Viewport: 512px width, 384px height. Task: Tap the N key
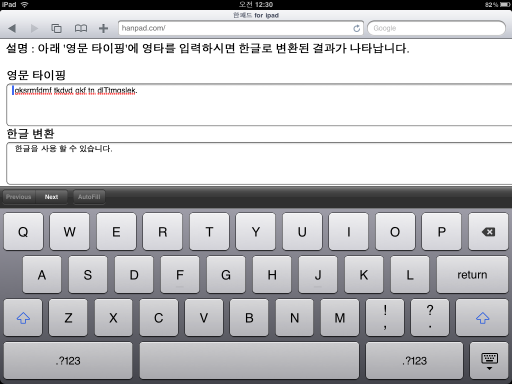click(x=294, y=318)
